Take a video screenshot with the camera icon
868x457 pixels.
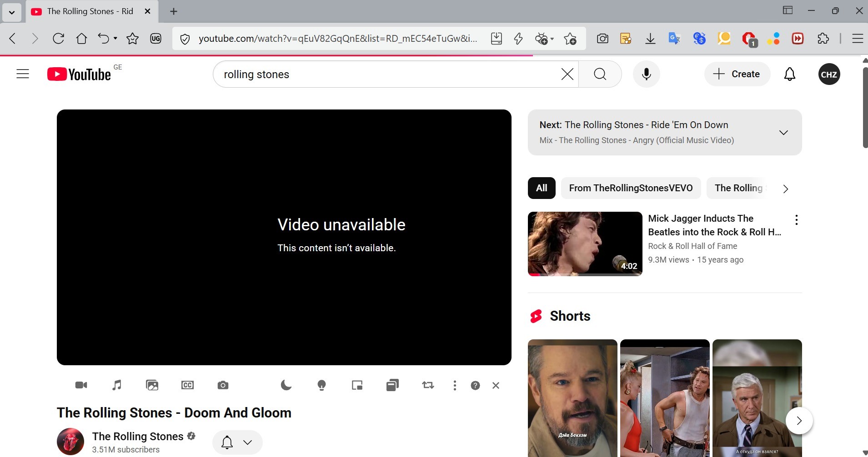(x=223, y=385)
